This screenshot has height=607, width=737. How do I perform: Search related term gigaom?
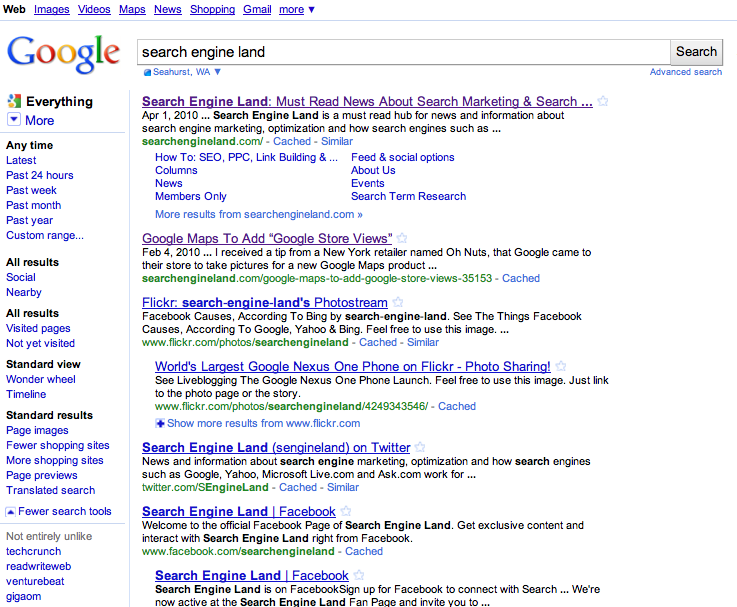[24, 596]
